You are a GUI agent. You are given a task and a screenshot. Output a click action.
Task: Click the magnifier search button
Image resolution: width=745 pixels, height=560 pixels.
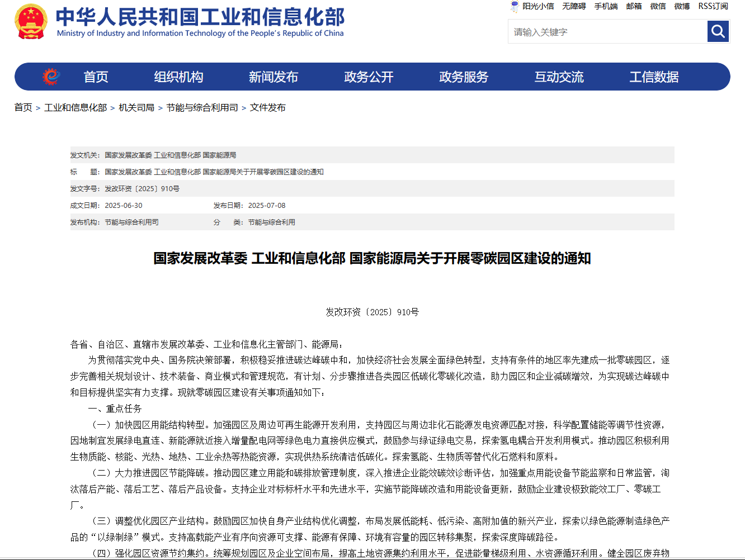(718, 31)
